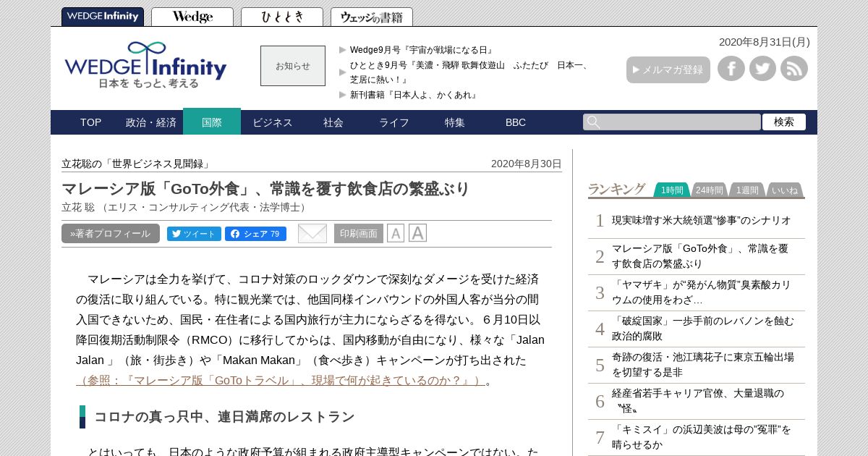
Task: Click the 検索 search button
Action: point(784,122)
